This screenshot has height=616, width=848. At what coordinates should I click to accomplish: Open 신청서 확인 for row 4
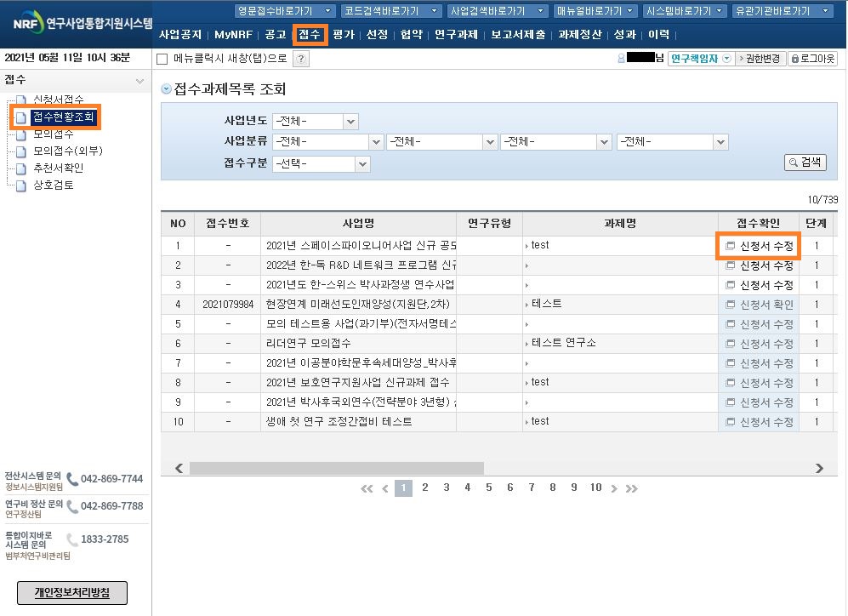pos(760,304)
